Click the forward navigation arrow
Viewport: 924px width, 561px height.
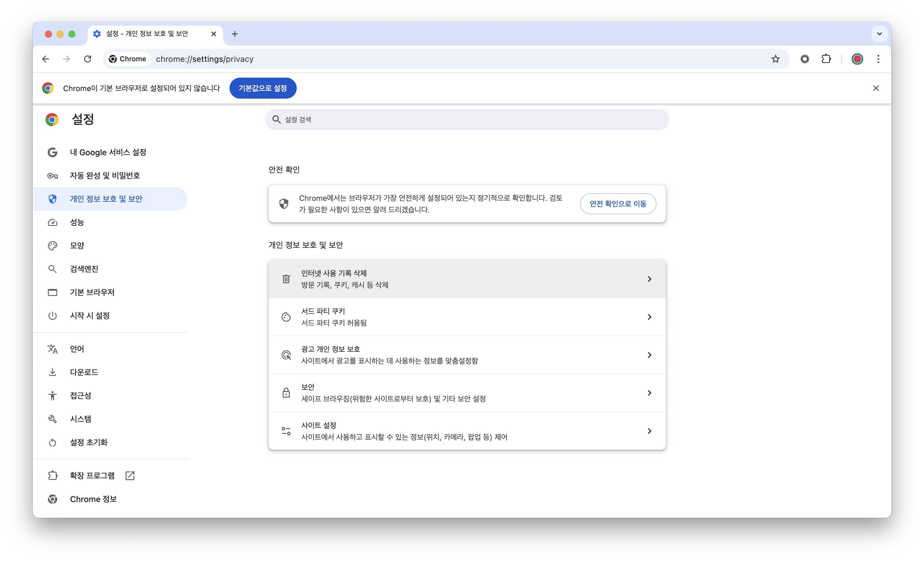click(x=66, y=59)
